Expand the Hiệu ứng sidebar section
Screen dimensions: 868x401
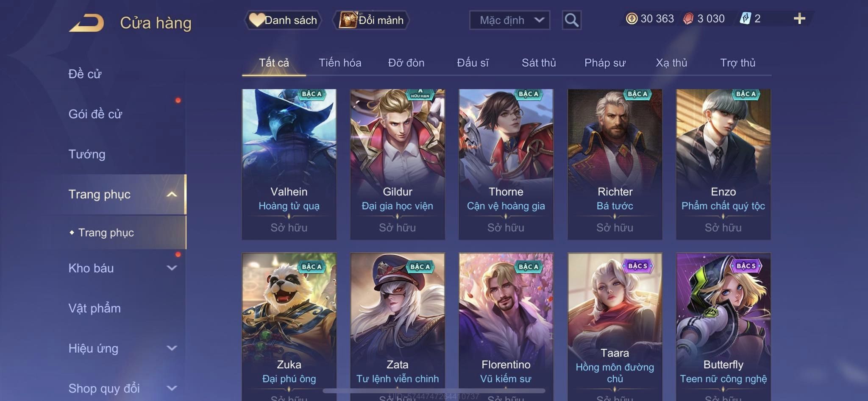coord(172,348)
